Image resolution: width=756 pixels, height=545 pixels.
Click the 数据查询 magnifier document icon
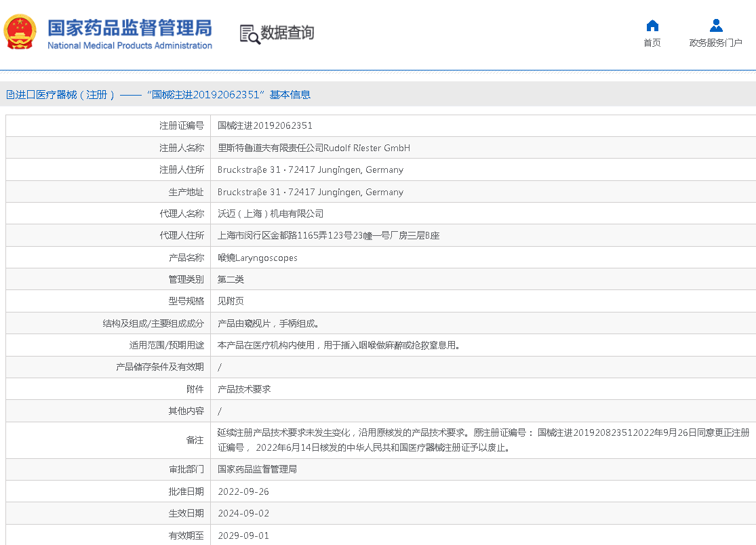click(x=250, y=34)
